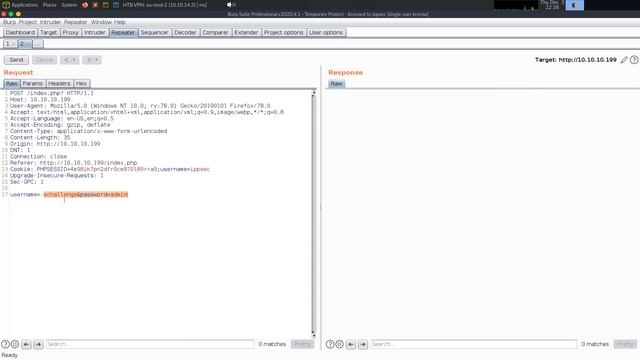This screenshot has height=360, width=640.
Task: Open the Project menu
Action: (x=27, y=22)
